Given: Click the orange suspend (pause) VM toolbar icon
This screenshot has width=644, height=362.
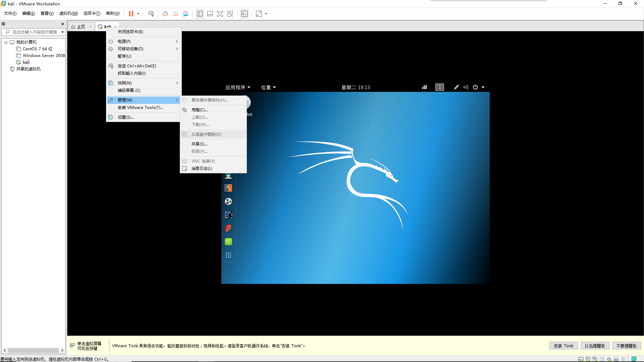Looking at the screenshot, I should pyautogui.click(x=131, y=14).
